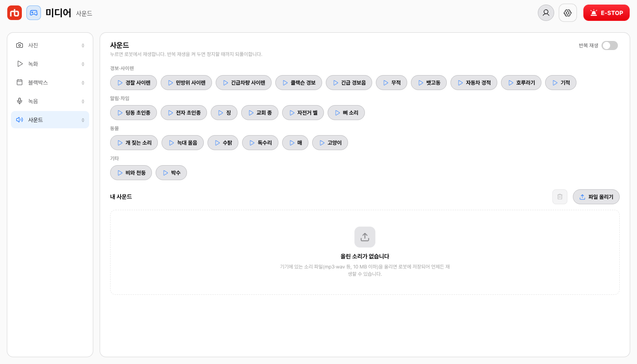
Task: Click the 내 사운드 heading
Action: [121, 197]
